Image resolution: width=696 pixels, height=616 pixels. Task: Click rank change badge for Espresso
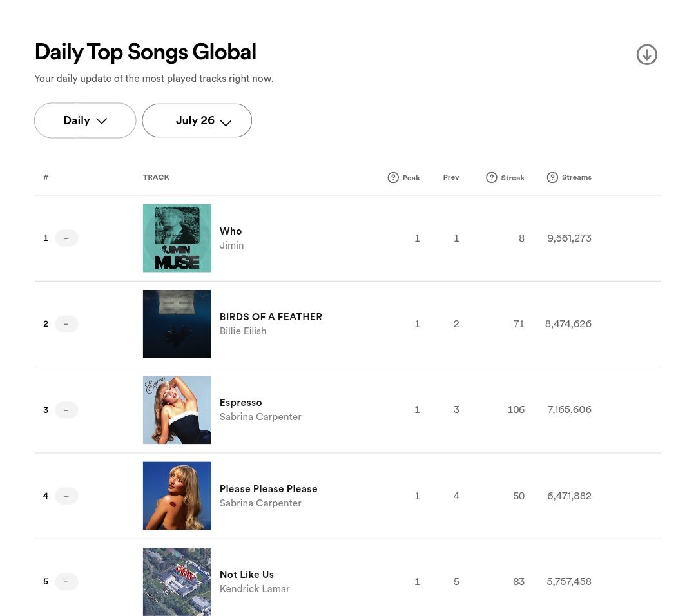66,410
